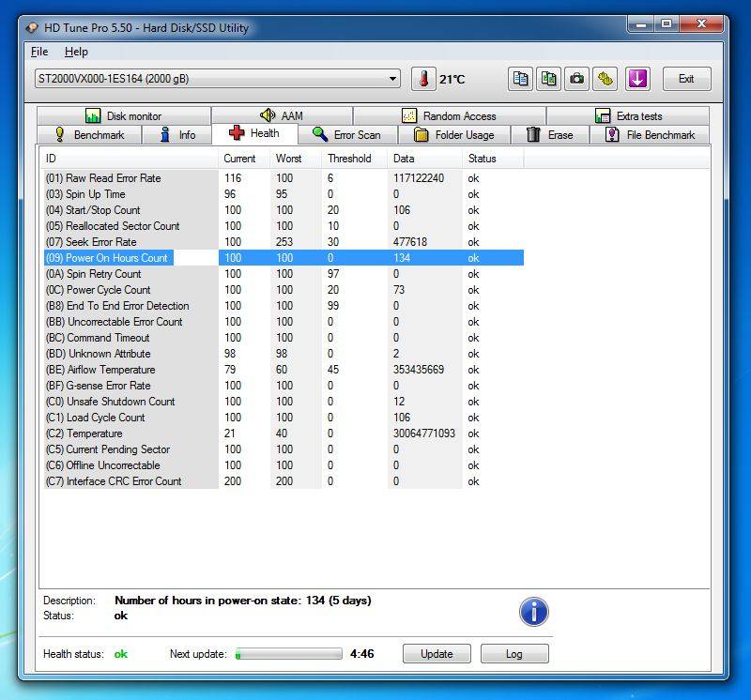Image resolution: width=751 pixels, height=700 pixels.
Task: Switch to the AAM tab
Action: pos(282,115)
